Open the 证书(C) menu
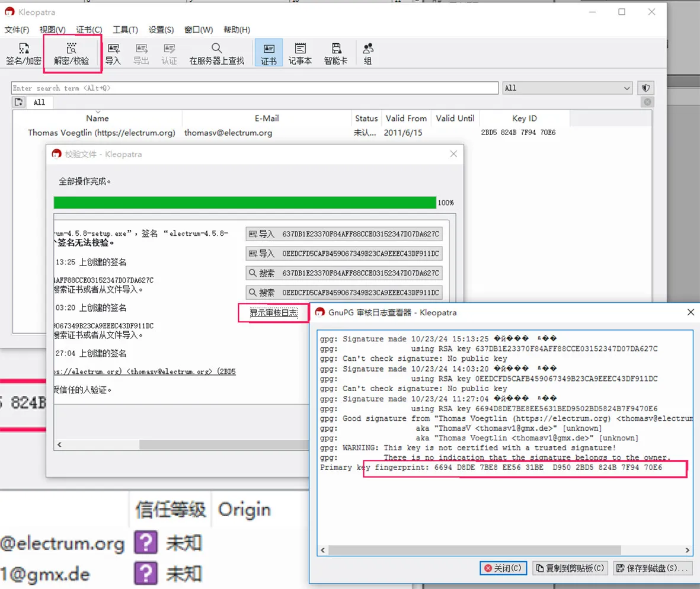The height and width of the screenshot is (589, 700). click(x=89, y=30)
